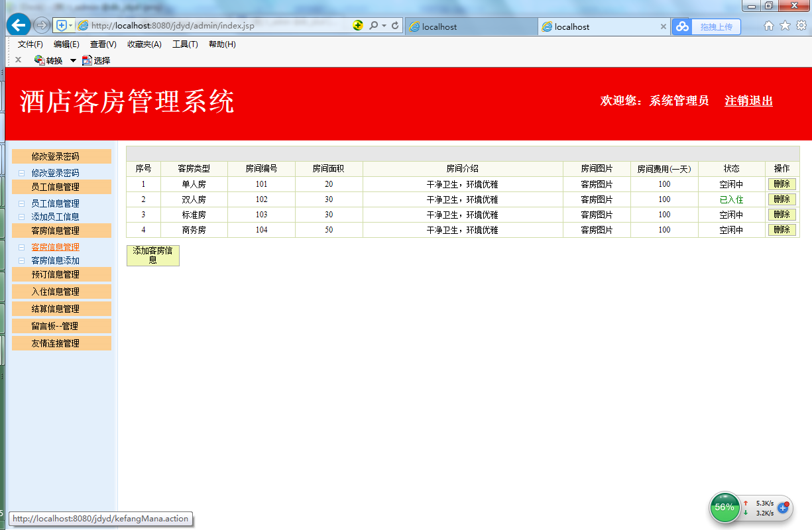812x530 pixels.
Task: Delete room 101 with 删除 button
Action: coord(782,184)
